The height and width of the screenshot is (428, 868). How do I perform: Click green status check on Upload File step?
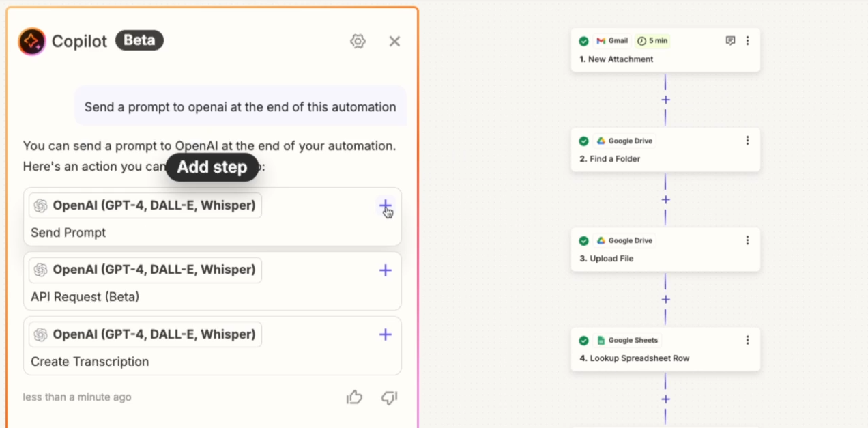(583, 240)
